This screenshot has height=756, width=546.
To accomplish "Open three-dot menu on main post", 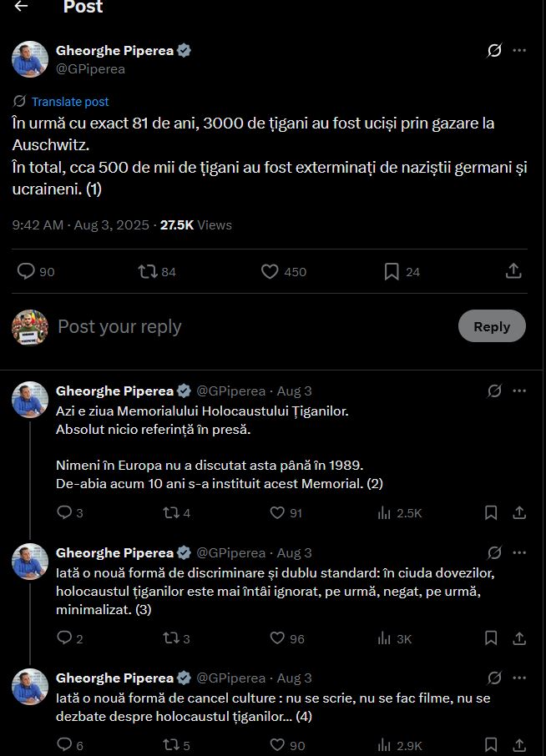I will coord(519,51).
